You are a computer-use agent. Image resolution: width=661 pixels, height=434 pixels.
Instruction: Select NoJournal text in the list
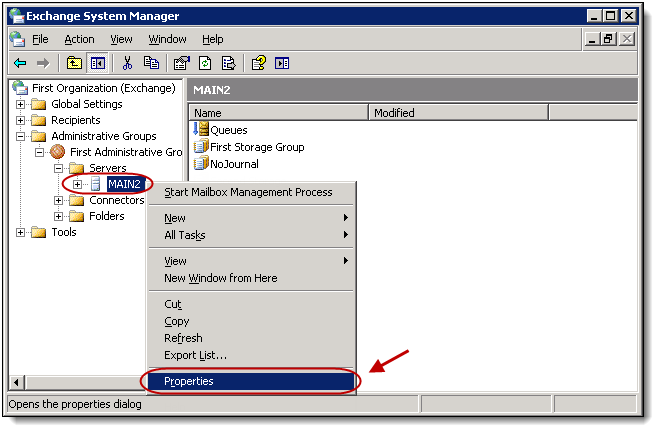[x=234, y=164]
